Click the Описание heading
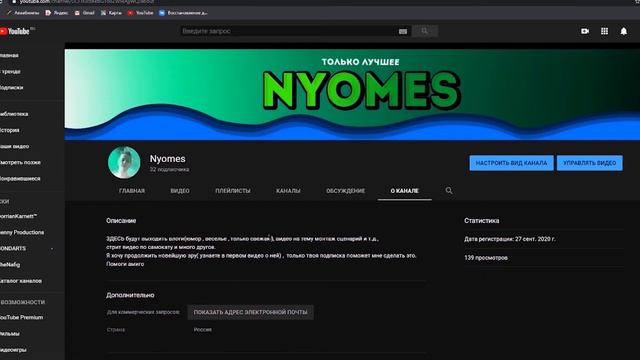The height and width of the screenshot is (360, 640). tap(121, 220)
